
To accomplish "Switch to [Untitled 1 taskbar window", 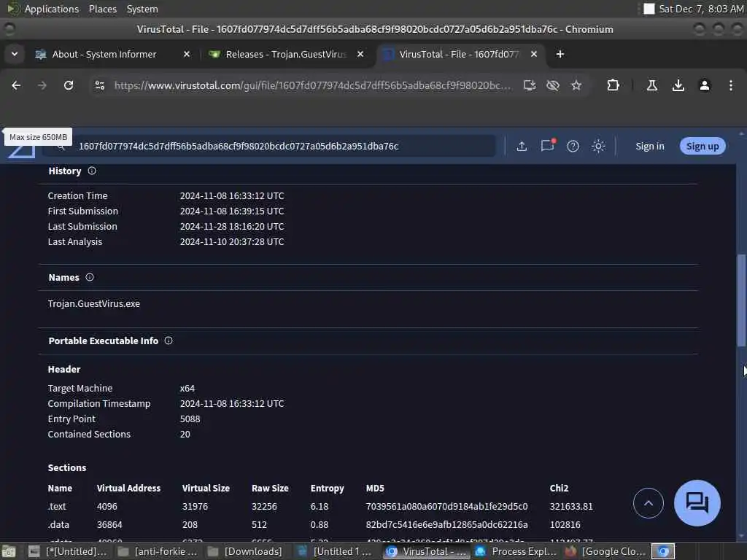I will (x=335, y=551).
